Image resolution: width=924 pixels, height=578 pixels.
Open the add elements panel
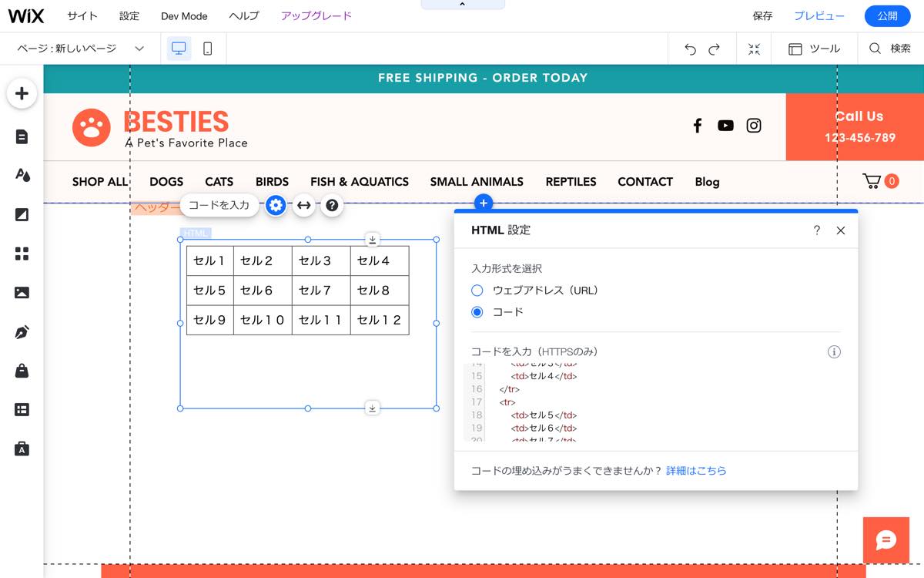click(22, 92)
